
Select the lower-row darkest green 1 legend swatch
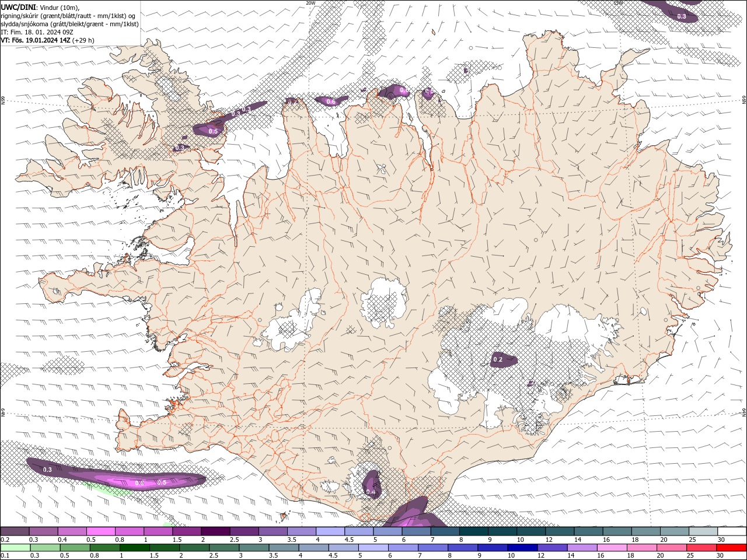click(135, 548)
